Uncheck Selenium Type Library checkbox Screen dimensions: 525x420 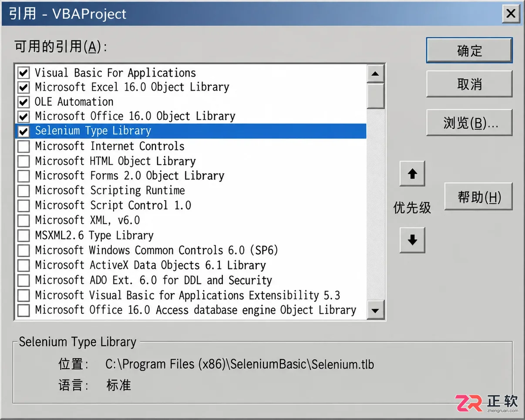pyautogui.click(x=24, y=131)
